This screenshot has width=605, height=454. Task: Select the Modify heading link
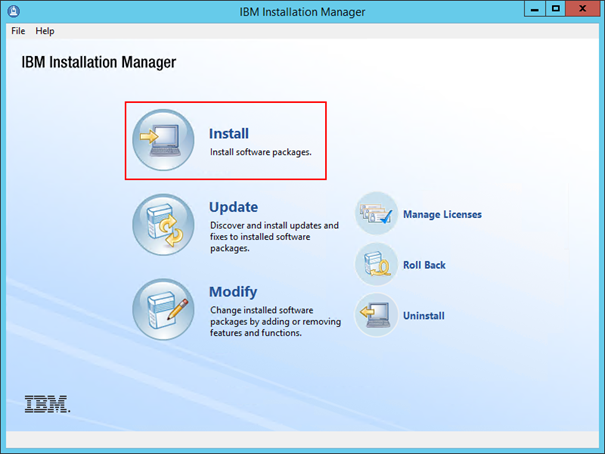(233, 292)
